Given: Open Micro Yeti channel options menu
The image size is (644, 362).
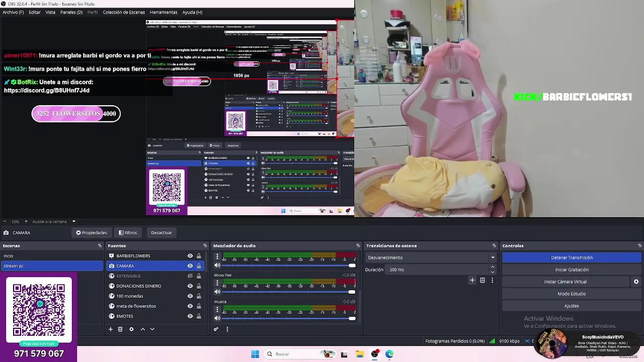Looking at the screenshot, I should tap(217, 283).
